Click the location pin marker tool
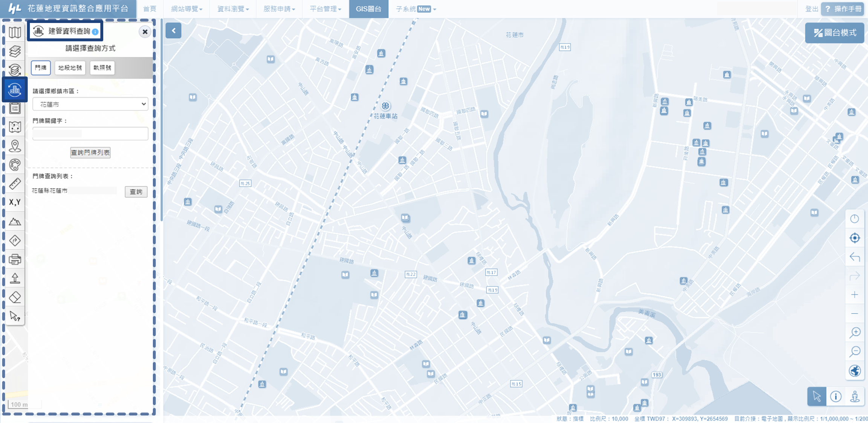 [15, 146]
